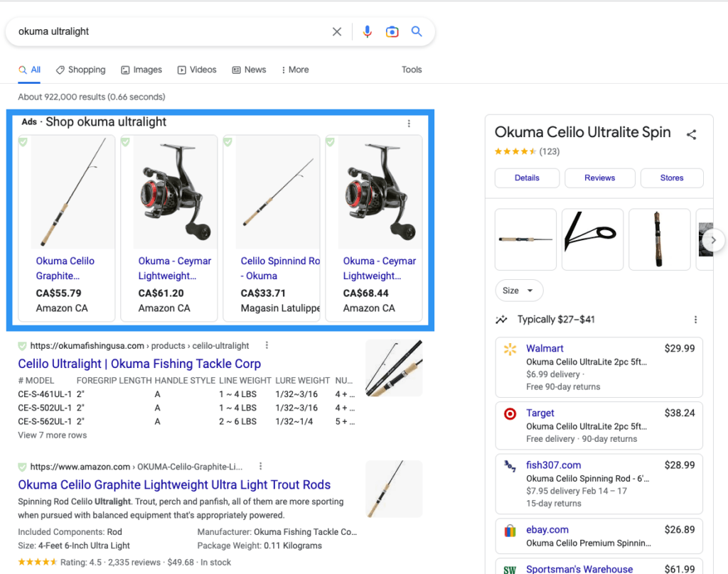Switch to the Images tab

(x=141, y=70)
